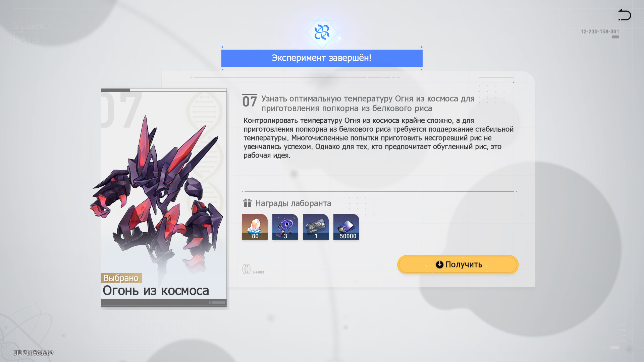Image resolution: width=644 pixels, height=362 pixels.
Task: Select the Stellar Jade reward icon (80)
Action: click(x=255, y=227)
